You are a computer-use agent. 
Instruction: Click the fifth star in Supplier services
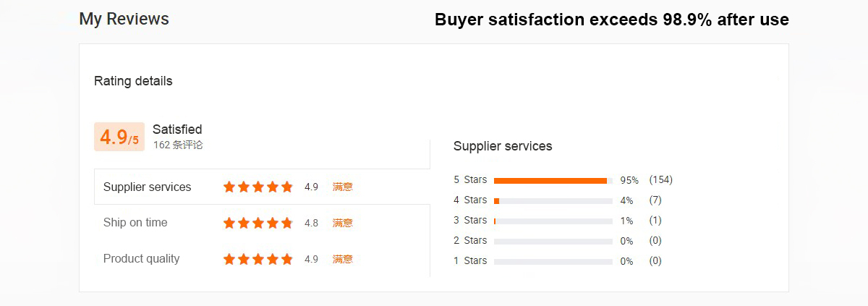click(x=287, y=187)
